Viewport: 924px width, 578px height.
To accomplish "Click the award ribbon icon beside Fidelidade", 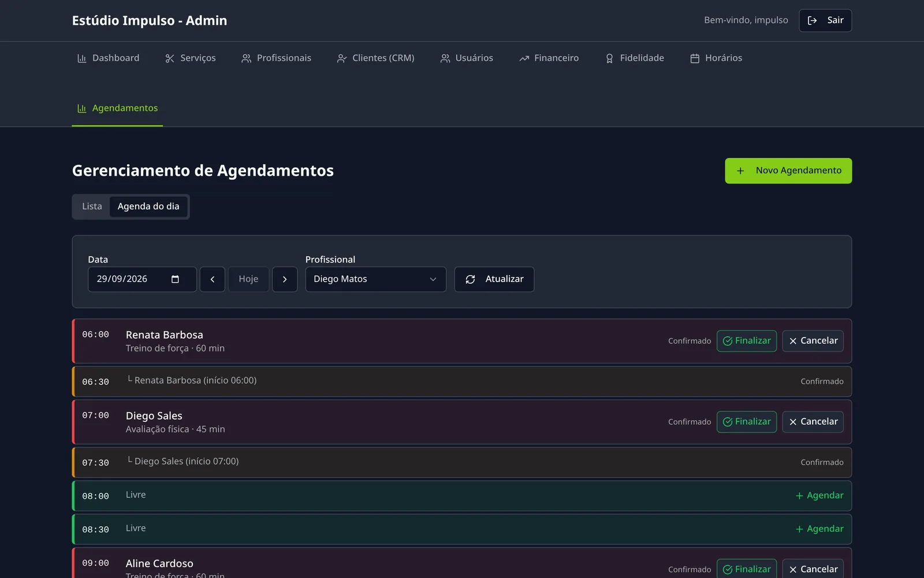I will pos(609,58).
